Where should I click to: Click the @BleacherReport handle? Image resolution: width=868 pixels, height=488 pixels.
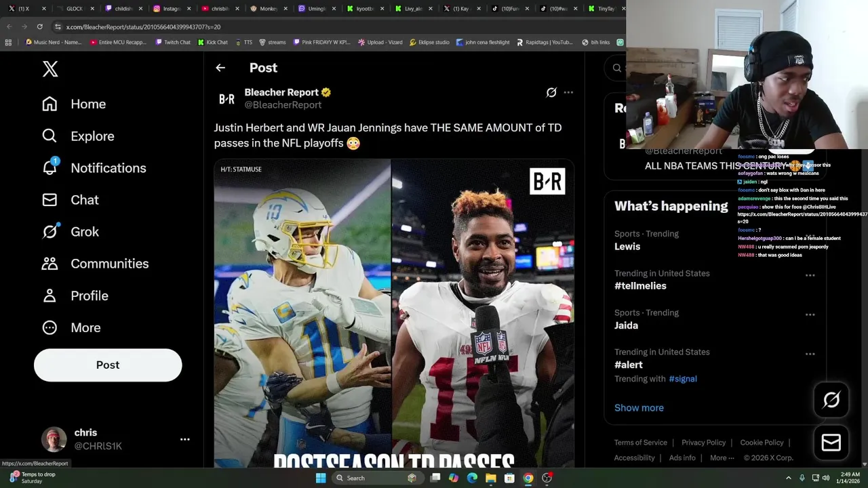click(283, 105)
